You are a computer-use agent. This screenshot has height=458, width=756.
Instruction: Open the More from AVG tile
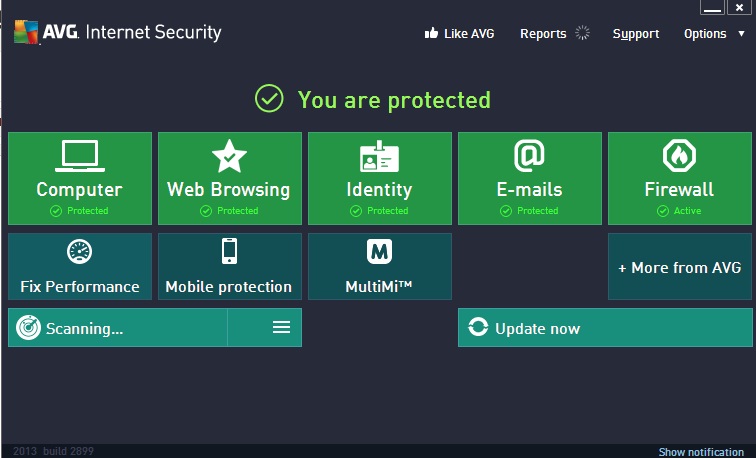click(680, 267)
